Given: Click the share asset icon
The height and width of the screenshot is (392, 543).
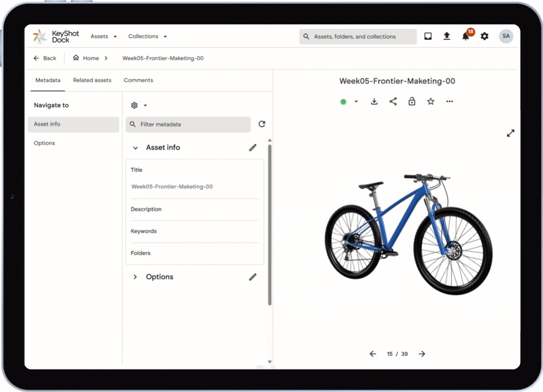Looking at the screenshot, I should pos(393,101).
